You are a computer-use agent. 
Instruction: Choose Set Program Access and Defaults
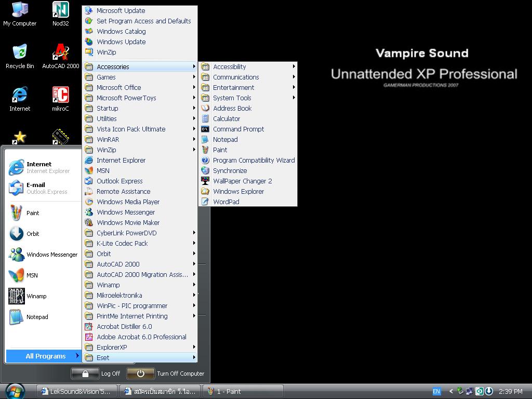click(x=140, y=21)
